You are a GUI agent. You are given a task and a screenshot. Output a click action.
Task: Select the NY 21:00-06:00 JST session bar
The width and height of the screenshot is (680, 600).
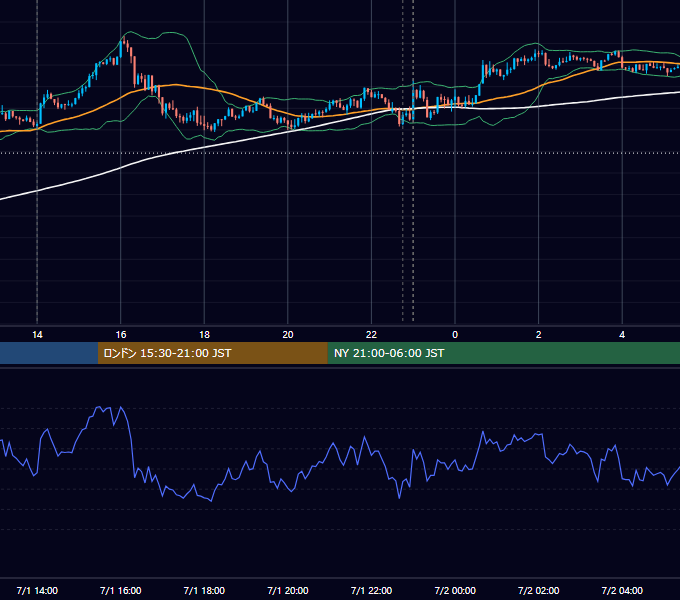tap(503, 353)
